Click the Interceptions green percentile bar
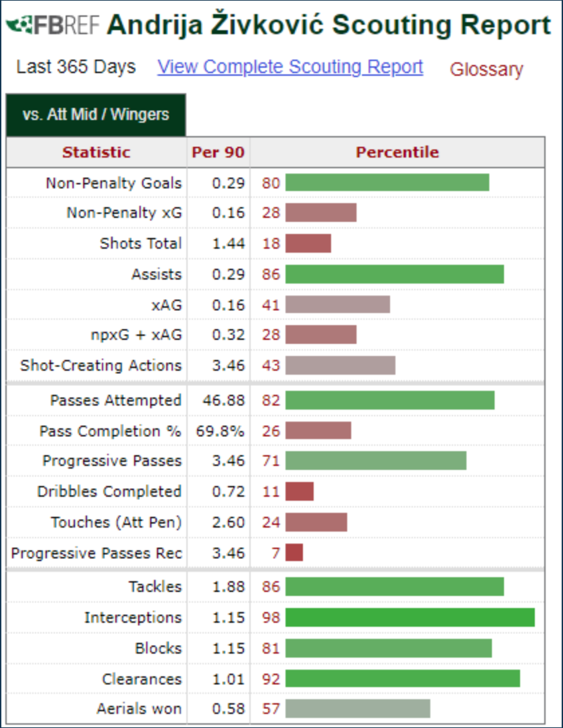 [x=410, y=617]
